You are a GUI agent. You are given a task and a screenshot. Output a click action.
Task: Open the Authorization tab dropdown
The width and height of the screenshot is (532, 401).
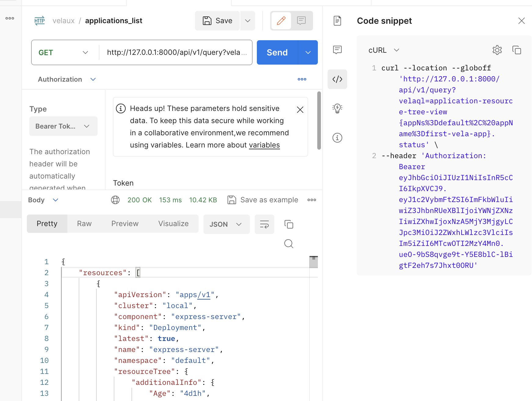click(67, 79)
